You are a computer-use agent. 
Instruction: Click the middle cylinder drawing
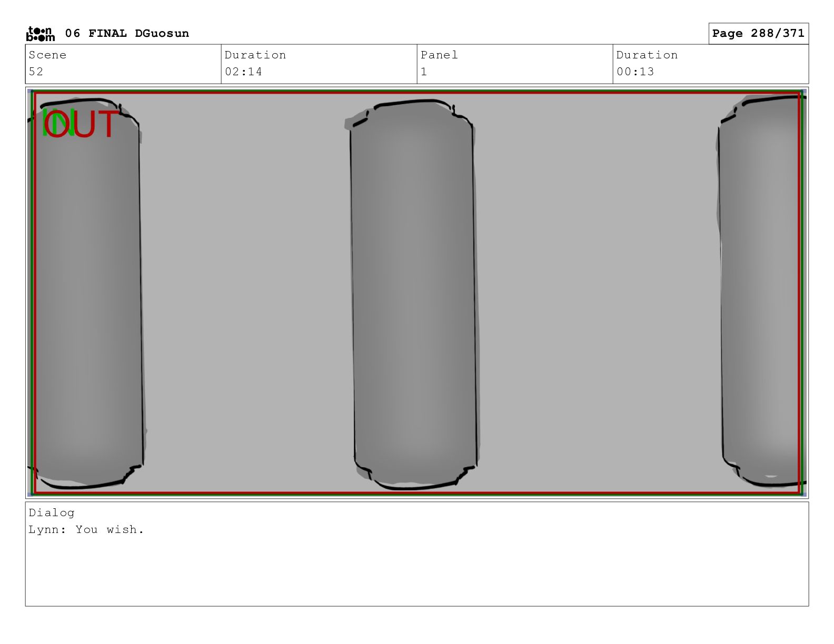(x=413, y=295)
